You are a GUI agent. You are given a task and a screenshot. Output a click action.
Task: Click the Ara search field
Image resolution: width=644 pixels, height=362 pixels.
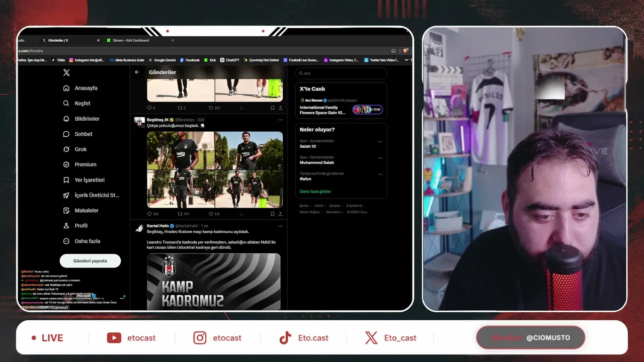[341, 73]
